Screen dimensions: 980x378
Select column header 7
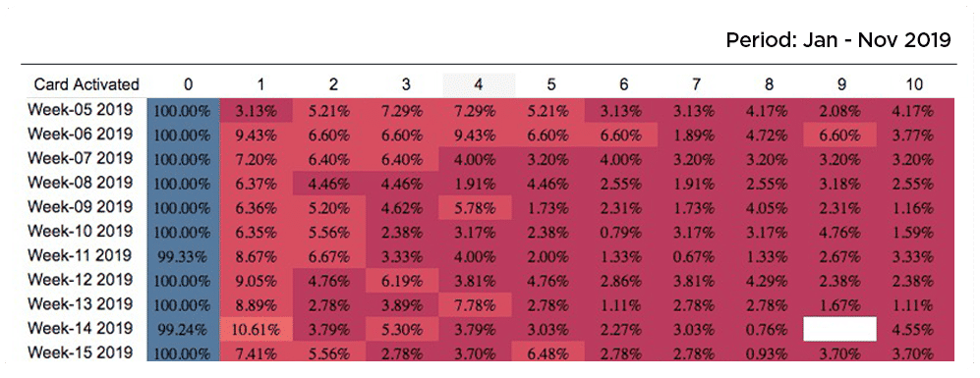696,84
